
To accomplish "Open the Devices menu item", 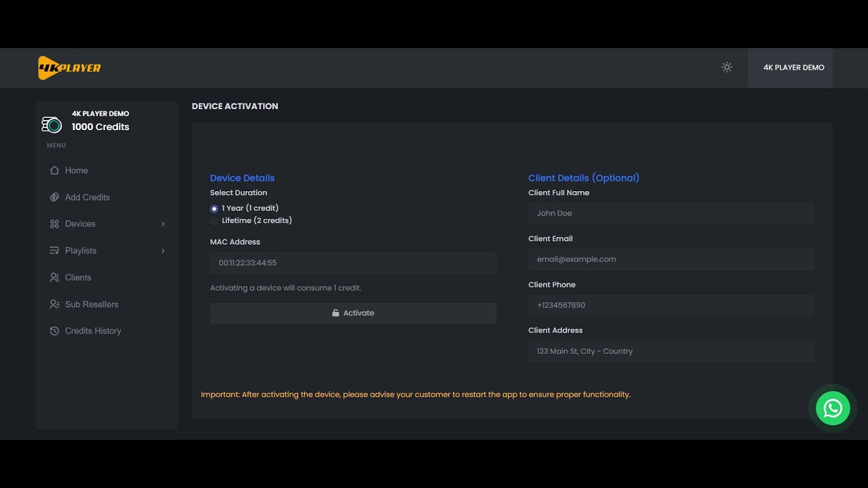I will point(107,224).
